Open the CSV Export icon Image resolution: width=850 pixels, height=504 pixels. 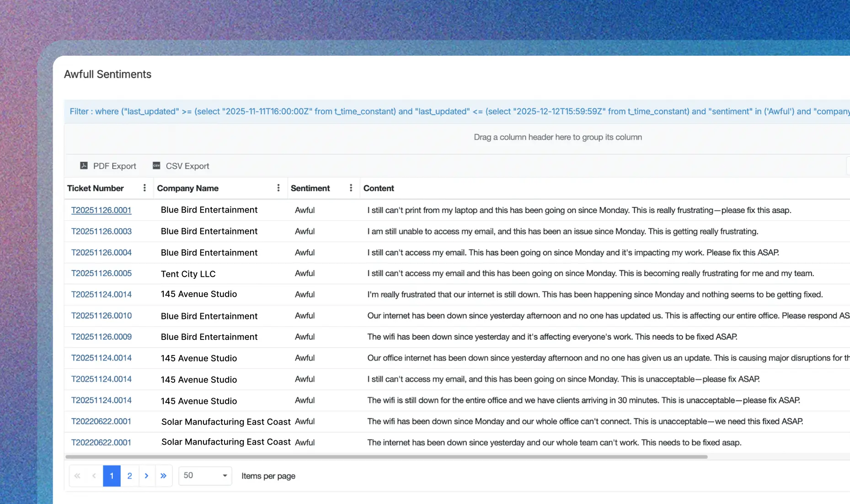[x=156, y=165]
